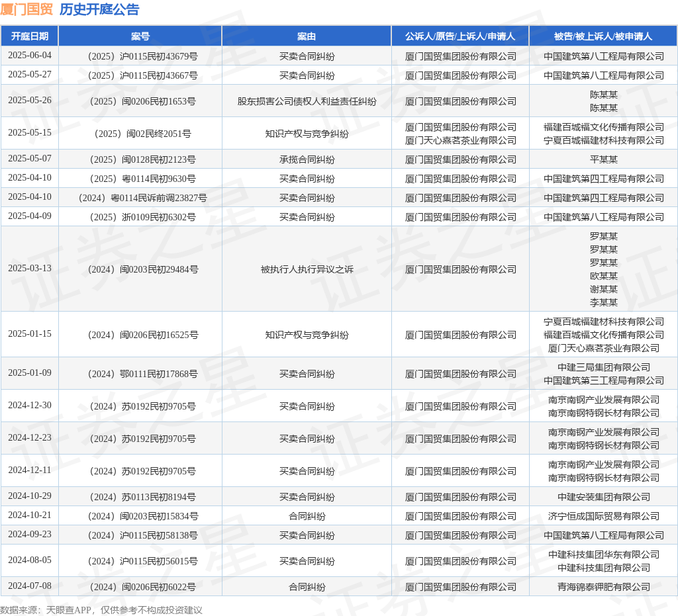Image resolution: width=678 pixels, height=616 pixels.
Task: Click case number (2025)沪0115民初43667号
Action: click(143, 75)
